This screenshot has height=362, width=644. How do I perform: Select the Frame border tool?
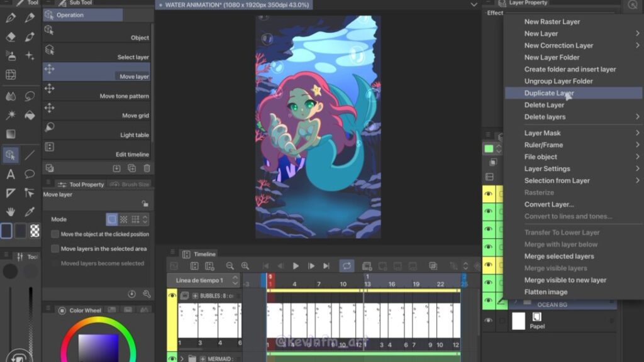11,75
